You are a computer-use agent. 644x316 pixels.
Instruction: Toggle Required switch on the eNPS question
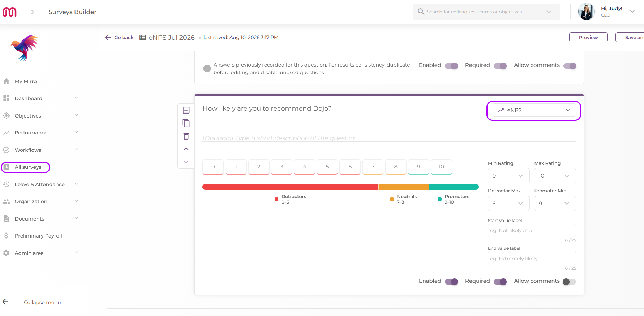pos(500,282)
